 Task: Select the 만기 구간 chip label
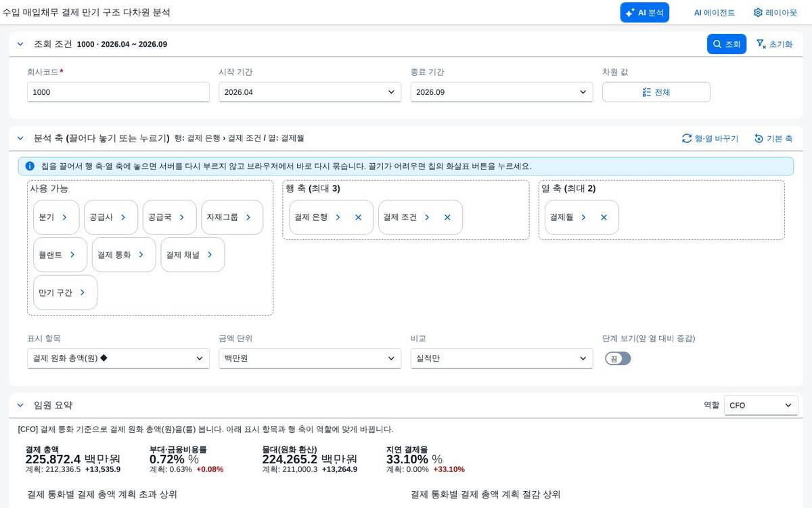coord(55,293)
